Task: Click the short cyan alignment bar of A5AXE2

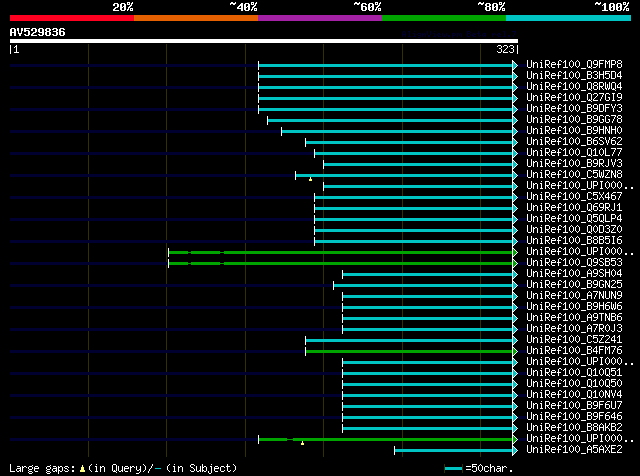Action: coord(454,451)
